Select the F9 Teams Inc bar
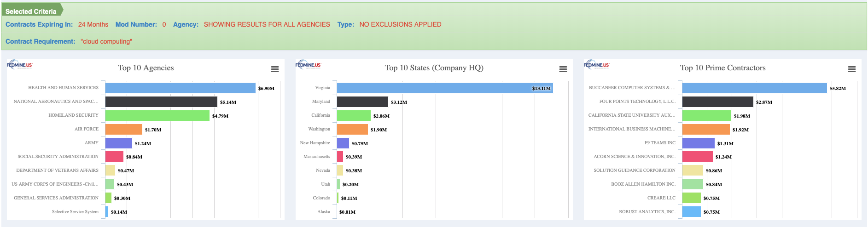The image size is (868, 227). (699, 143)
